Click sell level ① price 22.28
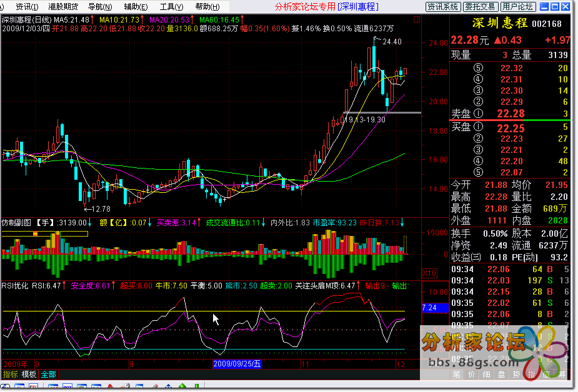The height and width of the screenshot is (392, 578). [x=511, y=114]
